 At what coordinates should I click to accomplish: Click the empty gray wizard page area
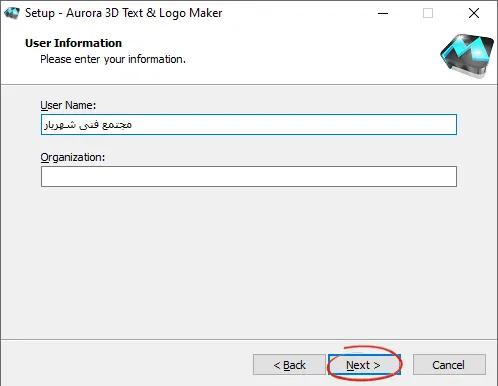point(249,263)
